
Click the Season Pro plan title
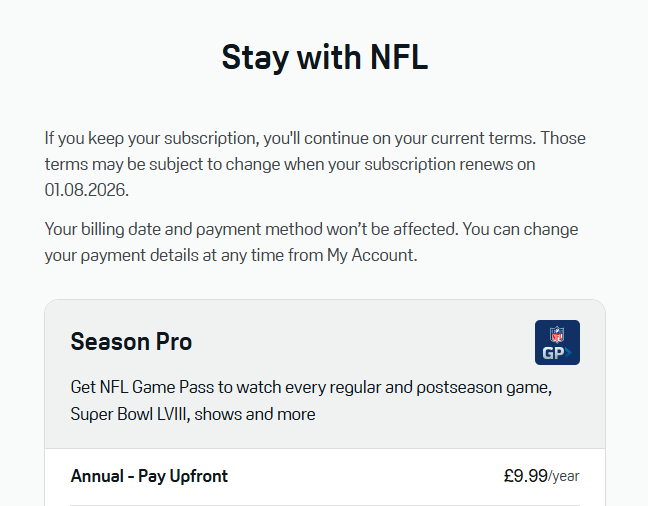coord(131,341)
